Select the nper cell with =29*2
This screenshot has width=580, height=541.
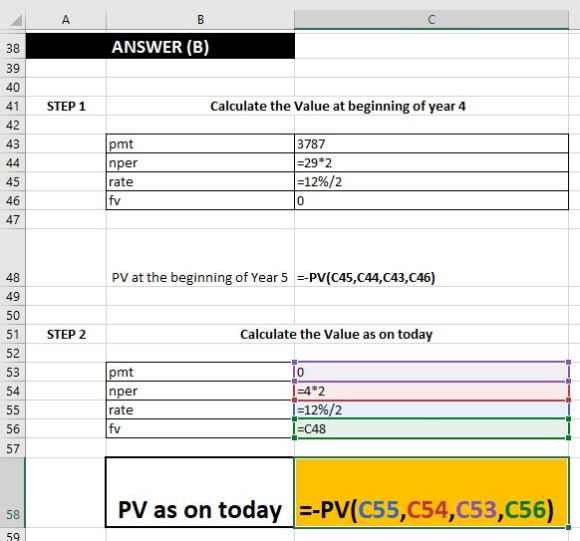click(x=431, y=163)
